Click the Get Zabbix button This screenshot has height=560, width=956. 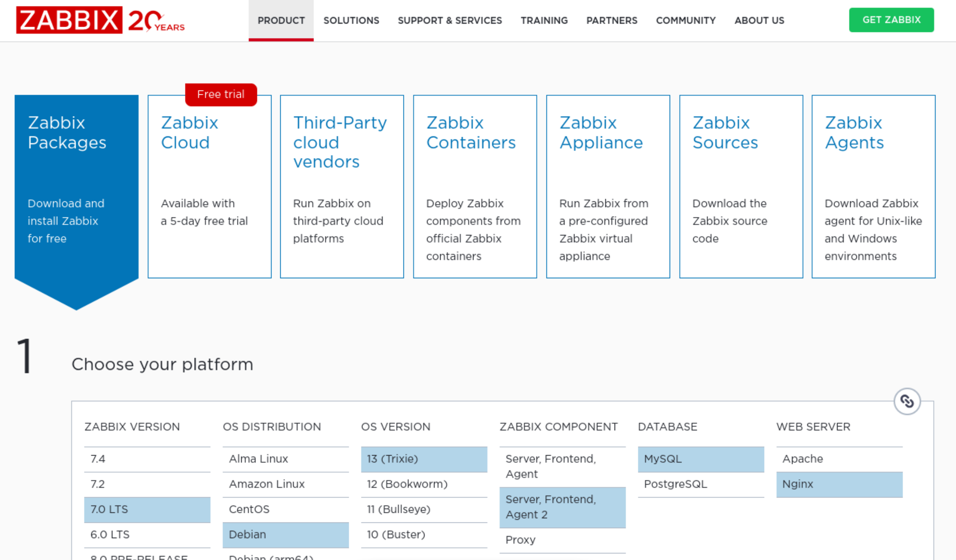click(891, 20)
